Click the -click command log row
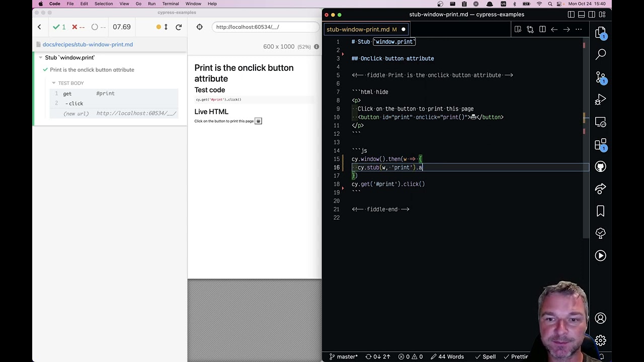Screen dimensions: 644x362 [114, 104]
